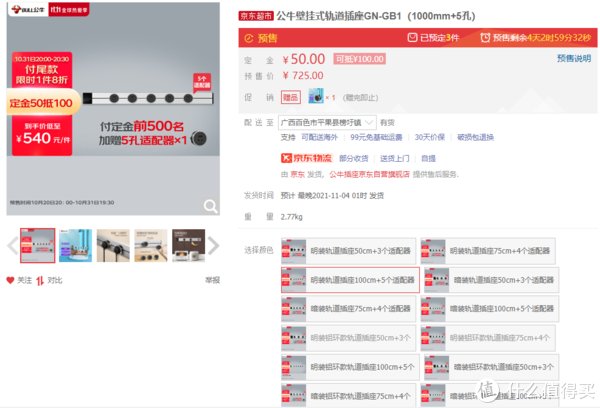Click the weight value 2.77kg

(x=292, y=217)
